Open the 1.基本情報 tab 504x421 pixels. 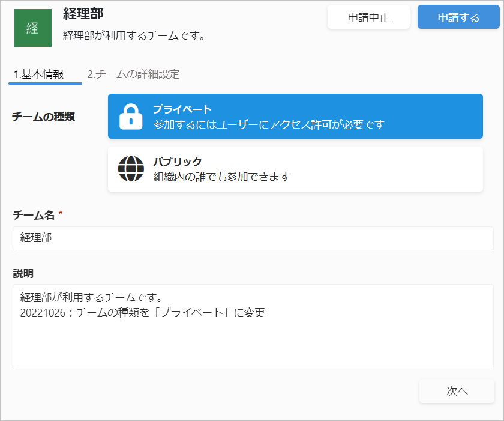pyautogui.click(x=38, y=74)
